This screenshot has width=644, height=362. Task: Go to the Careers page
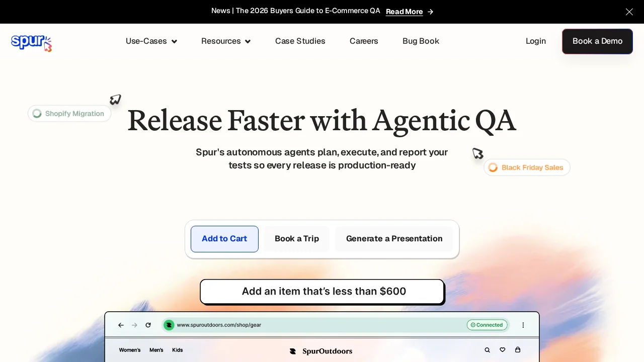point(364,41)
